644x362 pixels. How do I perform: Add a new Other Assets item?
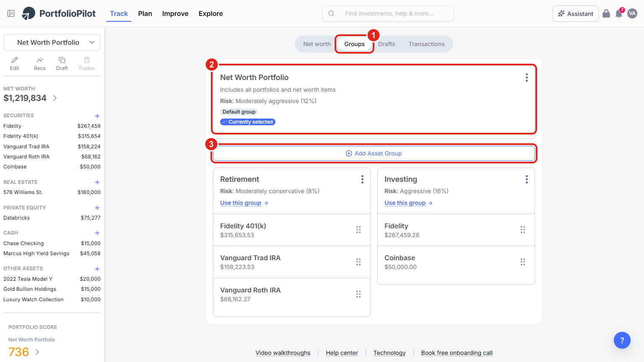pyautogui.click(x=97, y=269)
